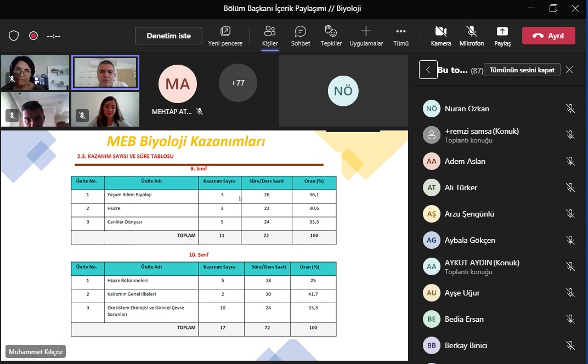Image resolution: width=588 pixels, height=364 pixels.
Task: Select the Berkay Binici participant name
Action: (466, 345)
